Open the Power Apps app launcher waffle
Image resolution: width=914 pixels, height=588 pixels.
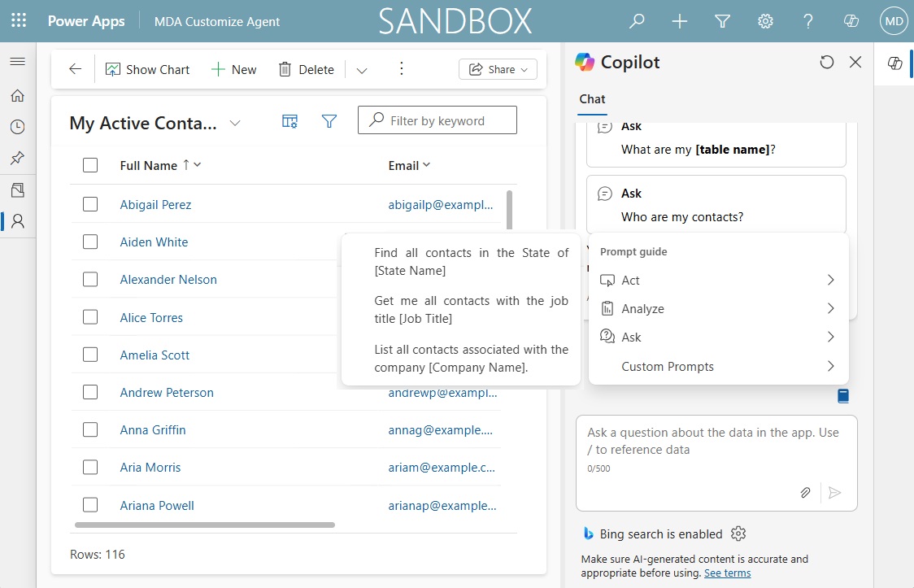click(x=18, y=21)
